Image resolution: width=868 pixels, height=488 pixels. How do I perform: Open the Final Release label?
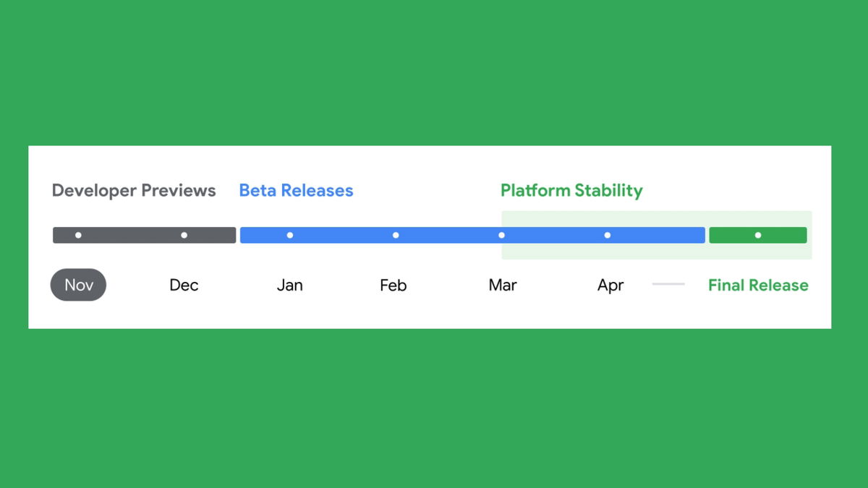click(x=758, y=285)
